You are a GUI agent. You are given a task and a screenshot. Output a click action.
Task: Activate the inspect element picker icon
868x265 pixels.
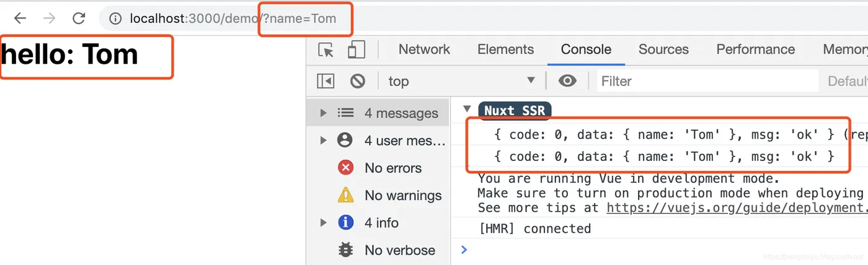(x=326, y=50)
